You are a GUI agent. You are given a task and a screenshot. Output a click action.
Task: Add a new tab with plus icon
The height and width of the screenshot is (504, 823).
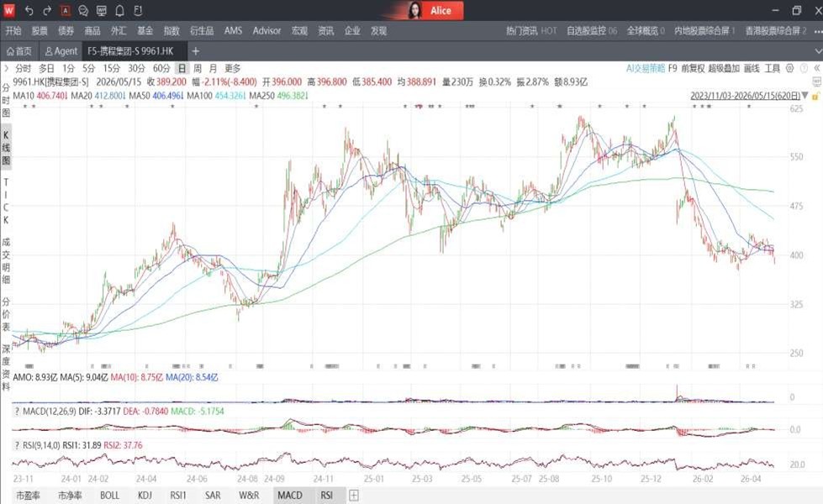pyautogui.click(x=195, y=51)
